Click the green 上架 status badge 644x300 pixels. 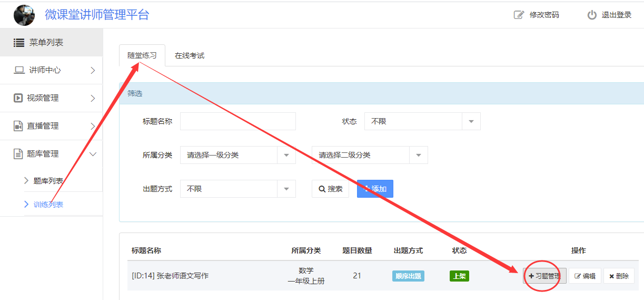[459, 276]
